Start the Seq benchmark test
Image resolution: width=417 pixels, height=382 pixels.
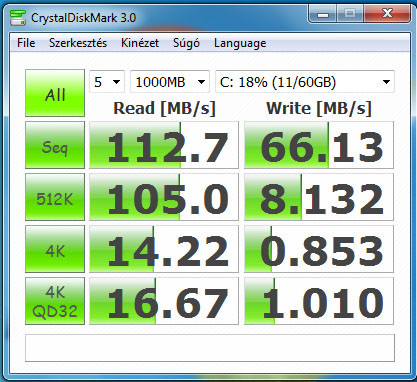[55, 145]
